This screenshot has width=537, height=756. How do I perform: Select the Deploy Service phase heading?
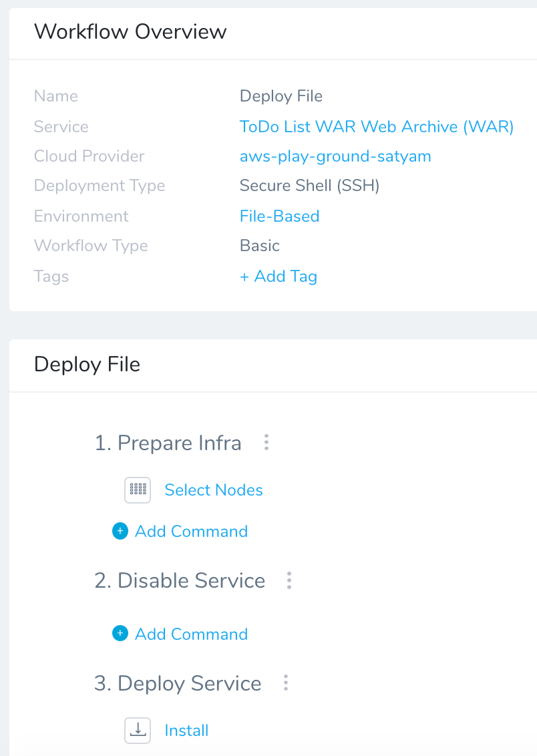(x=178, y=684)
